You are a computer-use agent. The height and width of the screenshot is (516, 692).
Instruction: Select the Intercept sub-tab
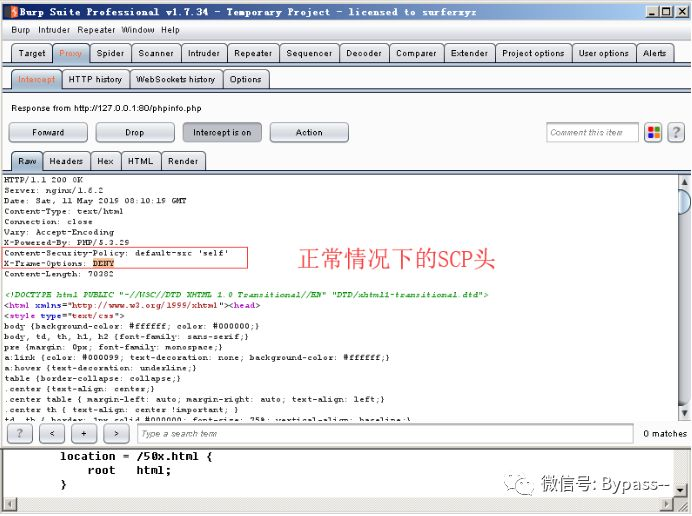coord(36,79)
